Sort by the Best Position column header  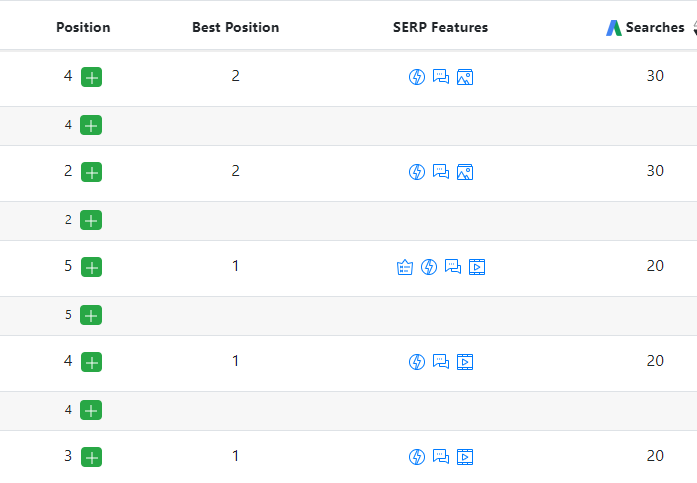click(235, 28)
